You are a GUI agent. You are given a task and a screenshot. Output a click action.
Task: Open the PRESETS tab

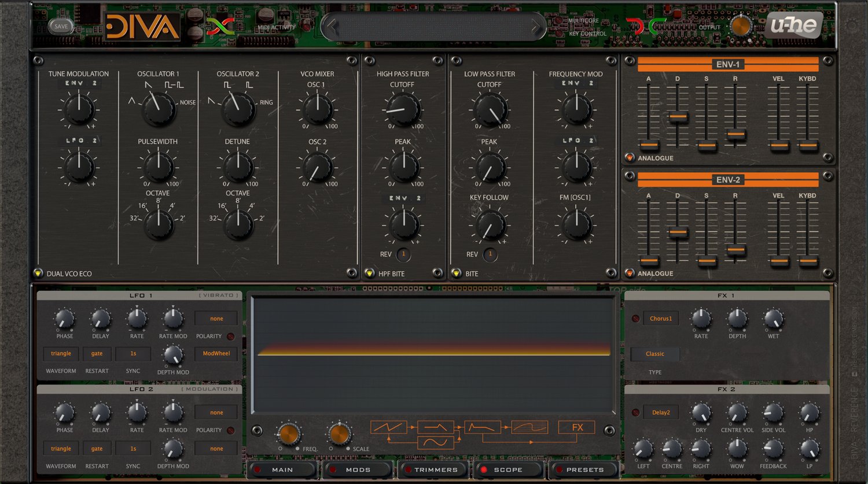pos(584,470)
